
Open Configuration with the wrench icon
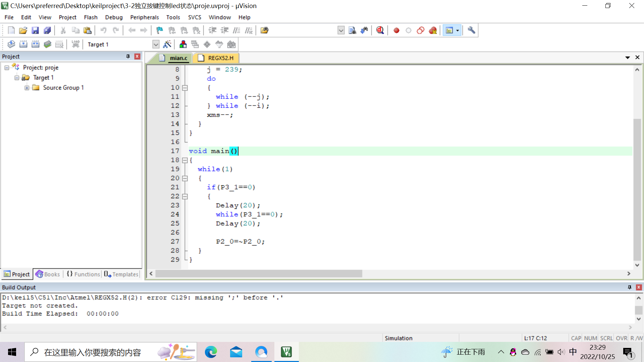point(471,31)
